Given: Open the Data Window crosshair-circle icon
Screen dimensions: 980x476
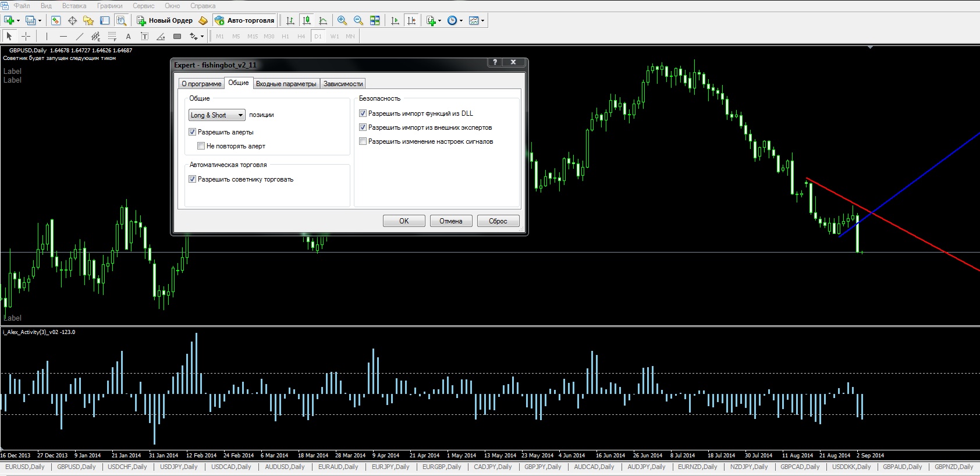Looking at the screenshot, I should pyautogui.click(x=72, y=20).
